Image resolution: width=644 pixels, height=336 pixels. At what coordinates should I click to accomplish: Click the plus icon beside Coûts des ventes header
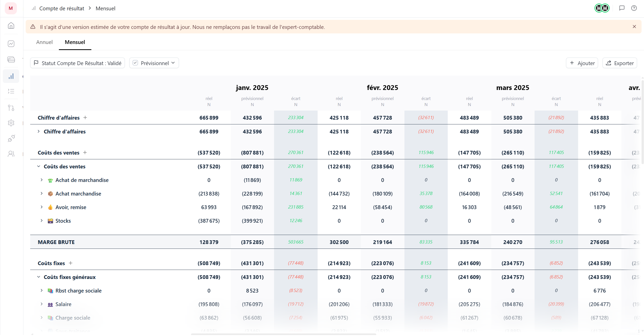(85, 152)
